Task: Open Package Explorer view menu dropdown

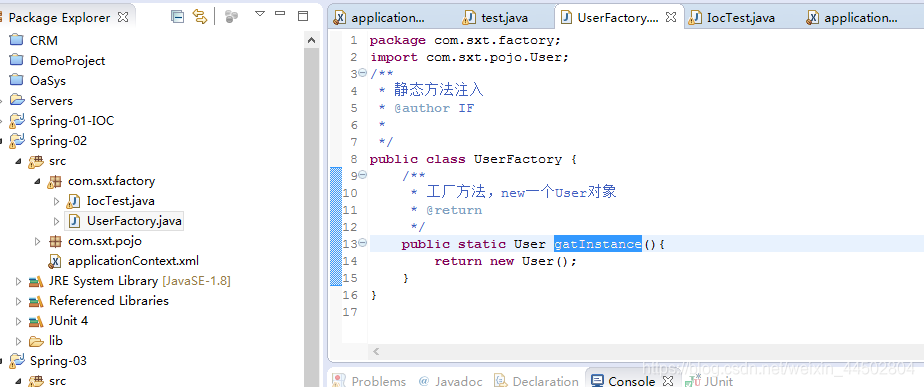Action: pos(260,14)
